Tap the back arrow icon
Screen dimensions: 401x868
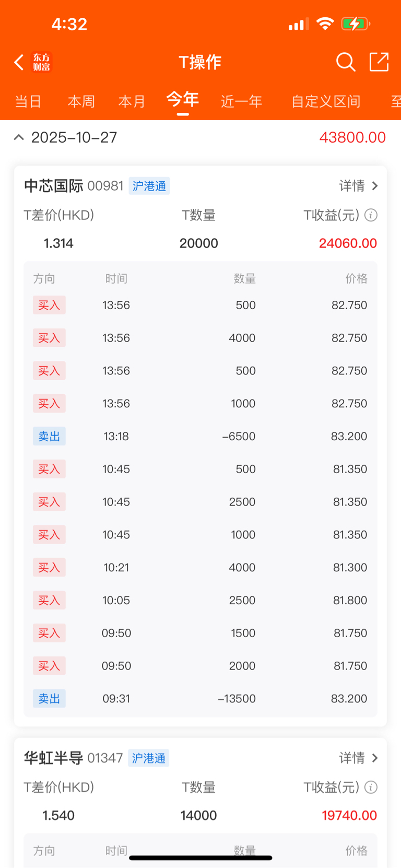click(19, 62)
